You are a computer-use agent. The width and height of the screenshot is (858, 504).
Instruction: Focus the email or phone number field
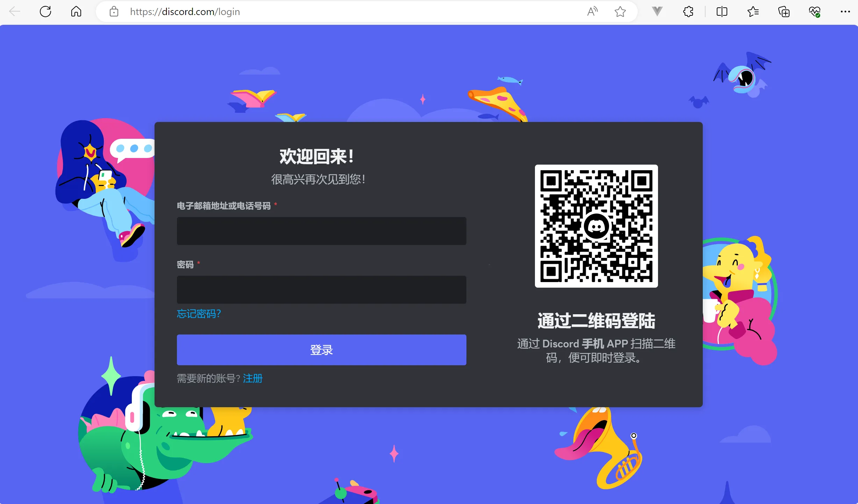pos(321,231)
